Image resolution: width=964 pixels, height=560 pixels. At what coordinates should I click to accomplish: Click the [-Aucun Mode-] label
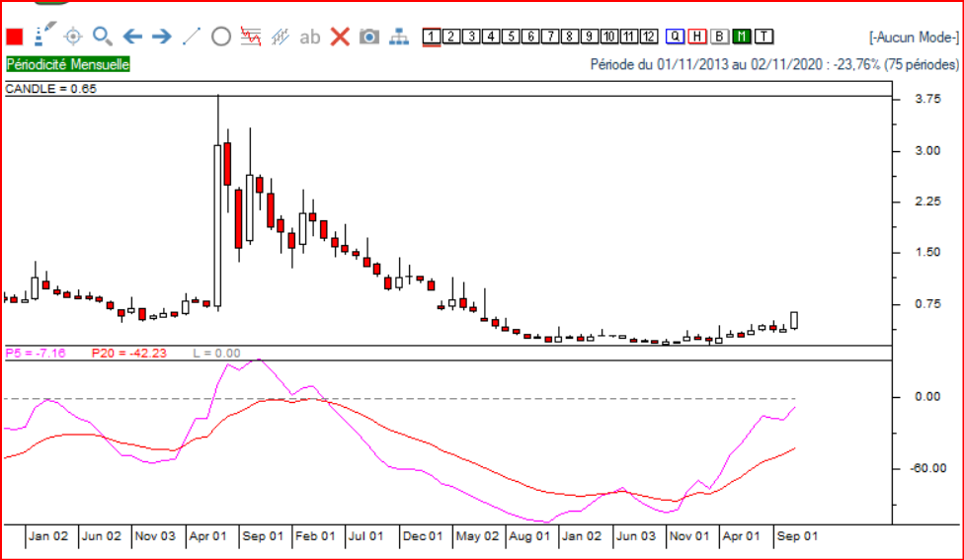[914, 38]
